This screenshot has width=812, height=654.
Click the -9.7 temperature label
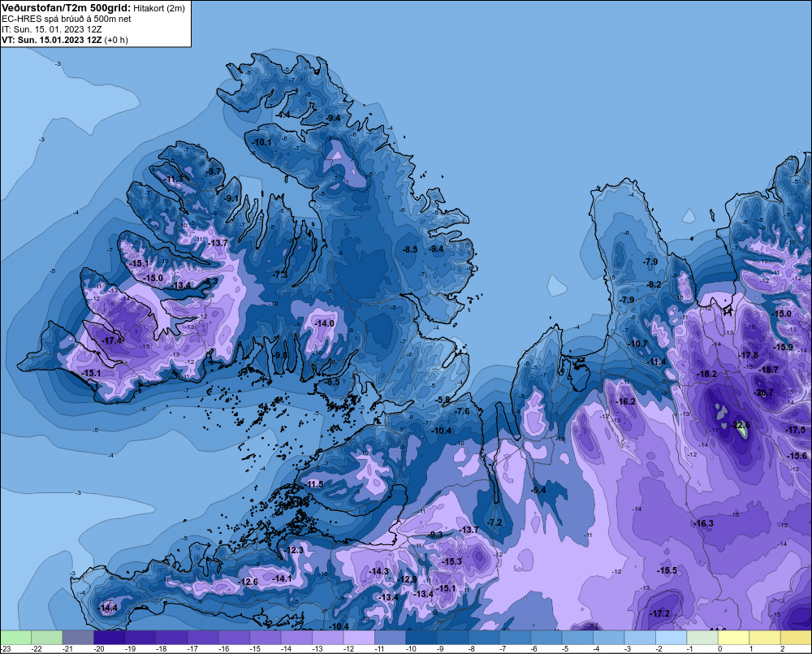(212, 171)
